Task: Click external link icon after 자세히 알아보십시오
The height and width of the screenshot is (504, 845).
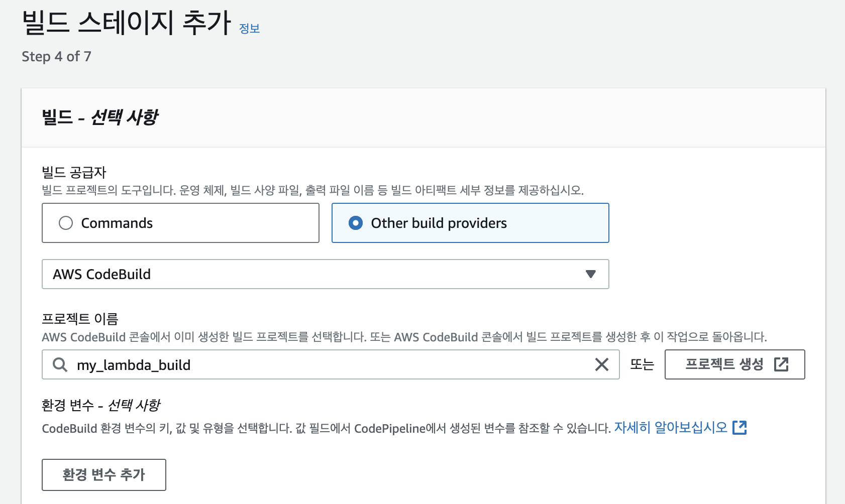Action: 740,428
